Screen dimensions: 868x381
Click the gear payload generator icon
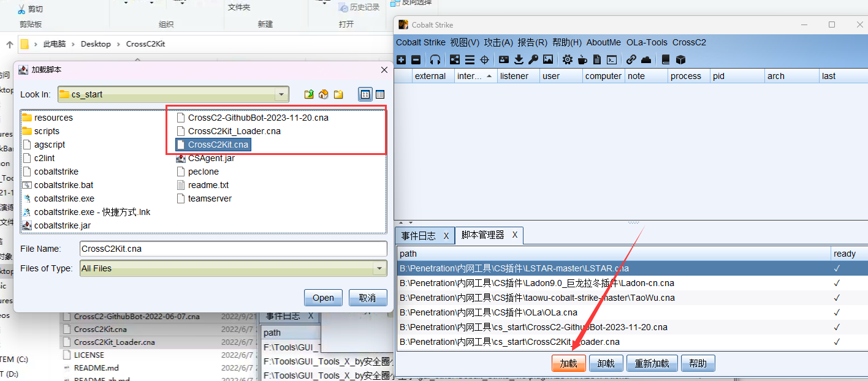[568, 59]
